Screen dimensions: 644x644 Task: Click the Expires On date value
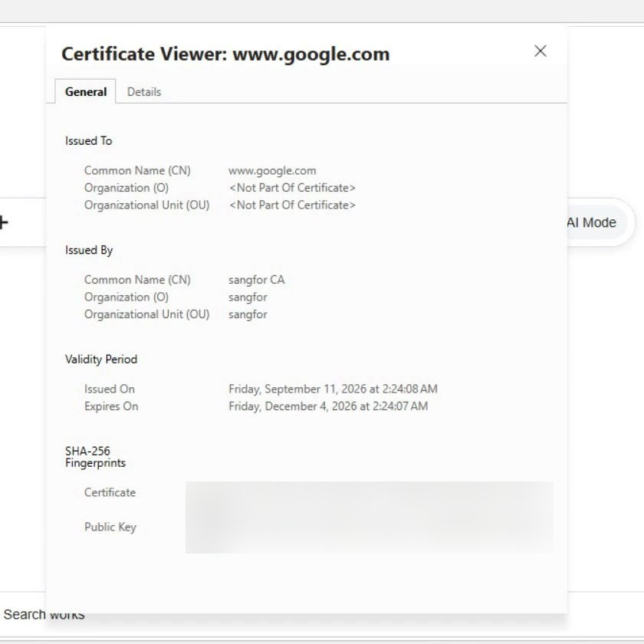pyautogui.click(x=328, y=406)
